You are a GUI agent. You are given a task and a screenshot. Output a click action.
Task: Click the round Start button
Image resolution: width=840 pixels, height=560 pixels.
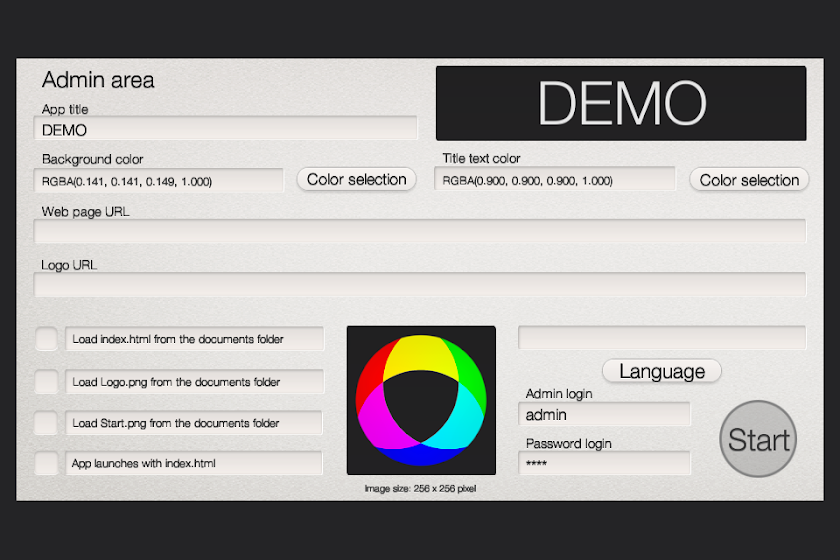(758, 439)
